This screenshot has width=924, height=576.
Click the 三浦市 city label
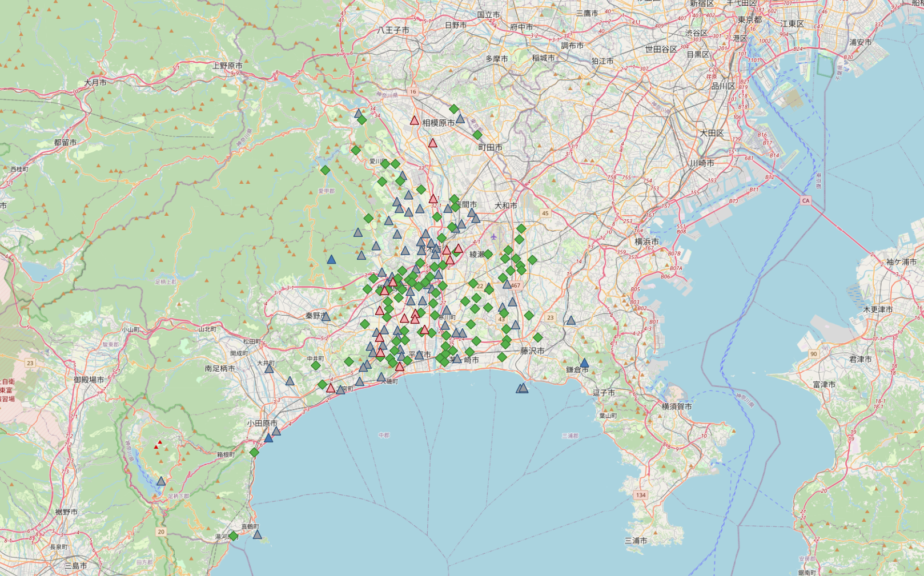coord(636,540)
